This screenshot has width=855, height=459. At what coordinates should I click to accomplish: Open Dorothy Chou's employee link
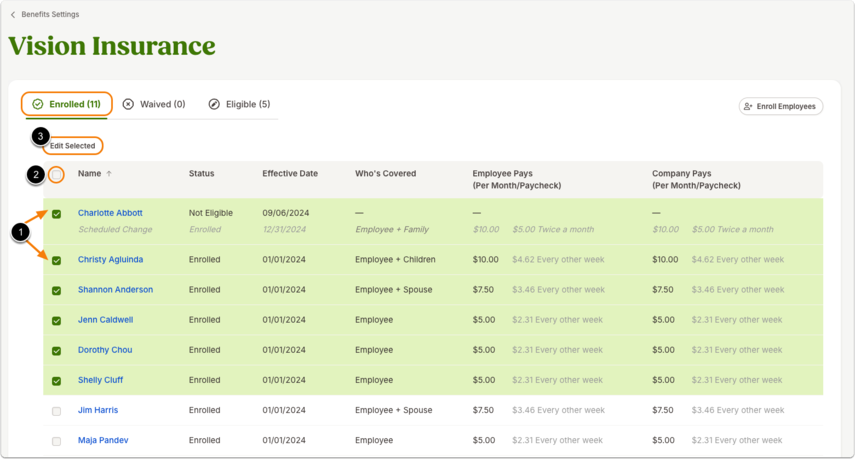tap(105, 350)
